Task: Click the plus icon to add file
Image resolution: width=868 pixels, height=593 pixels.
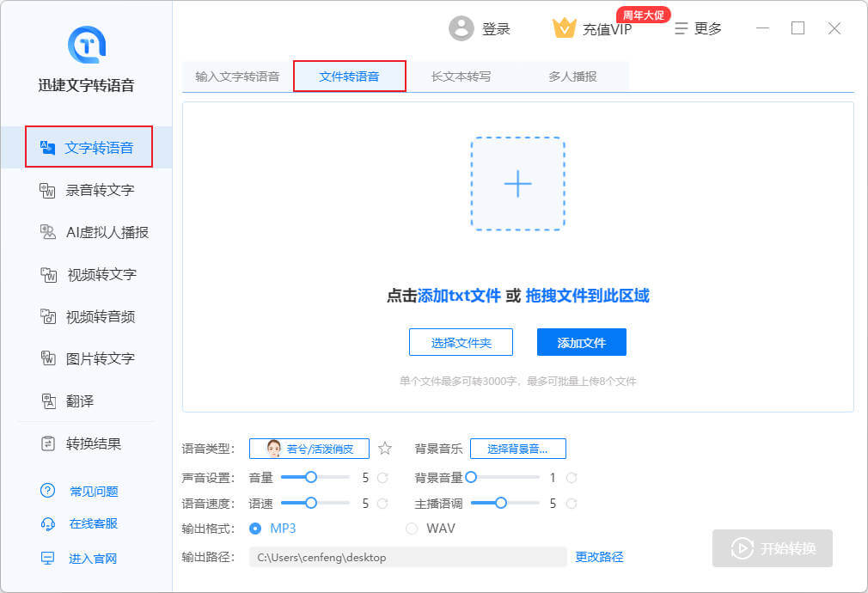Action: 517,184
